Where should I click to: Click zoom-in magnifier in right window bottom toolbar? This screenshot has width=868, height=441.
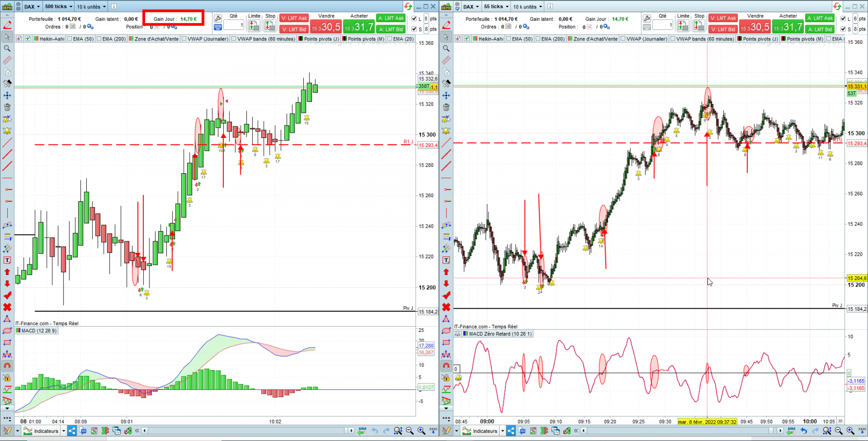click(850, 431)
